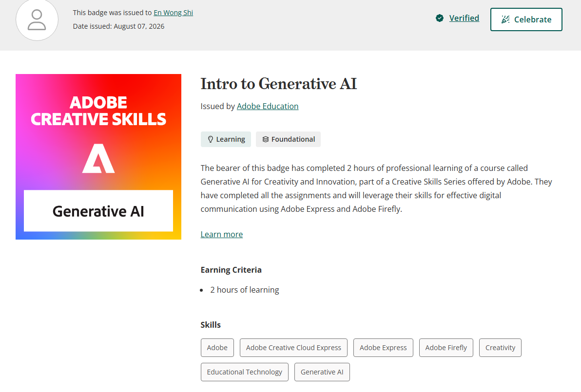This screenshot has width=581, height=392.
Task: Click the Celebrate button
Action: tap(526, 19)
